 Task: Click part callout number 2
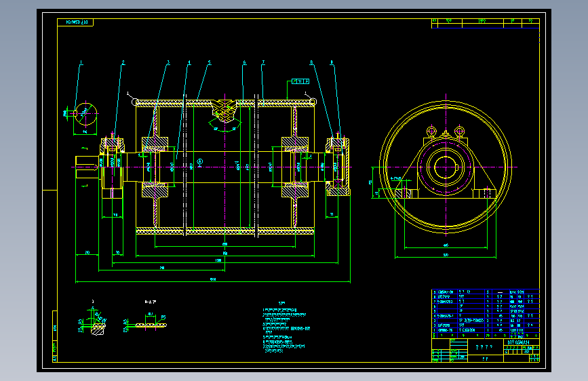pyautogui.click(x=123, y=62)
